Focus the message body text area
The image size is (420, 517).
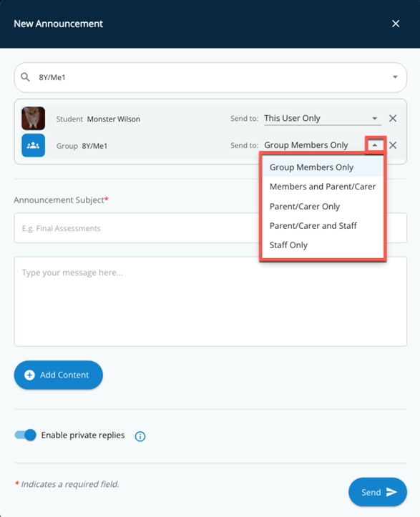(x=210, y=302)
